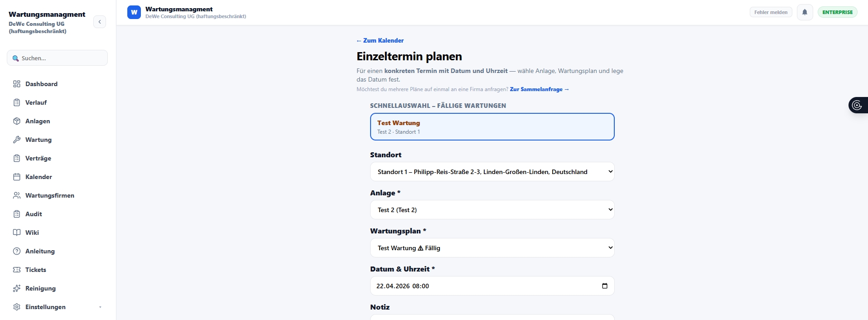
Task: Click the Reinigung sparkle icon
Action: pyautogui.click(x=17, y=288)
